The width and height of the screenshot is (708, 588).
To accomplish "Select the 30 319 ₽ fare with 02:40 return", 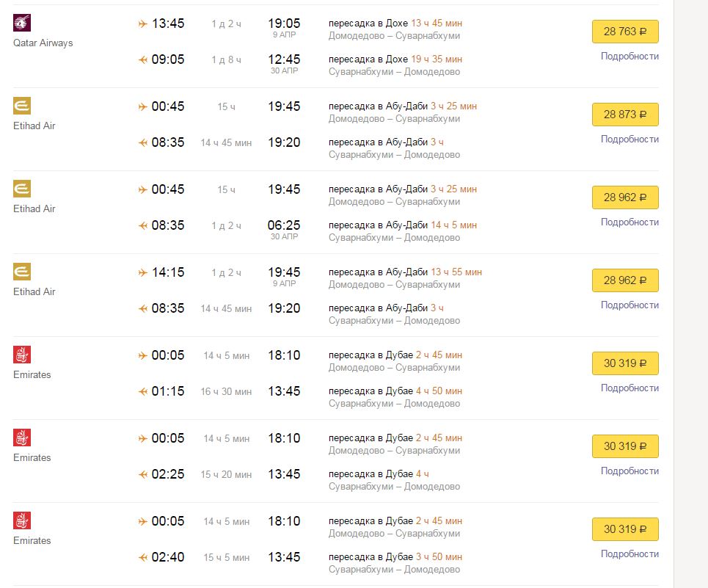I will tap(625, 529).
